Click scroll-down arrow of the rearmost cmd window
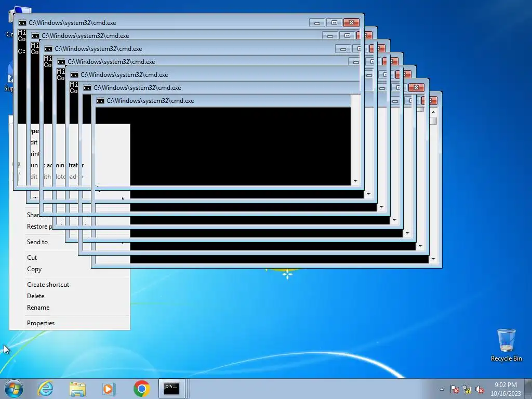The image size is (532, 399). click(x=433, y=259)
